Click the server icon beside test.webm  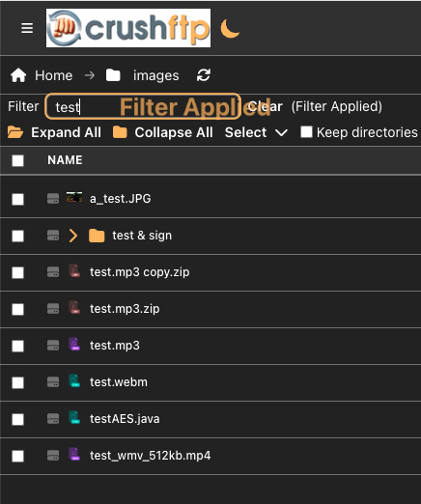(53, 382)
